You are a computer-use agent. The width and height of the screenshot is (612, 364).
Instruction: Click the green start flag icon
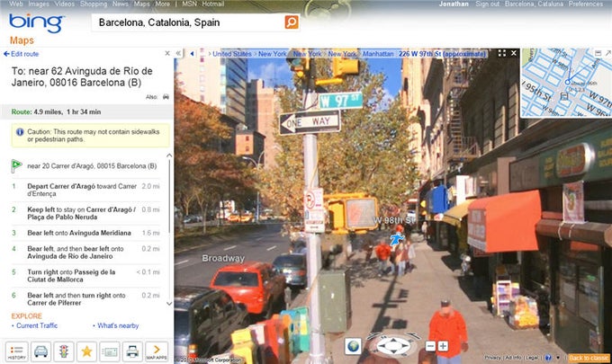[x=16, y=165]
